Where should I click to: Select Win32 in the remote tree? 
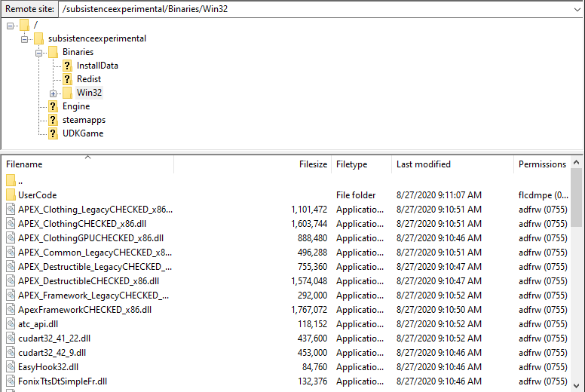89,93
